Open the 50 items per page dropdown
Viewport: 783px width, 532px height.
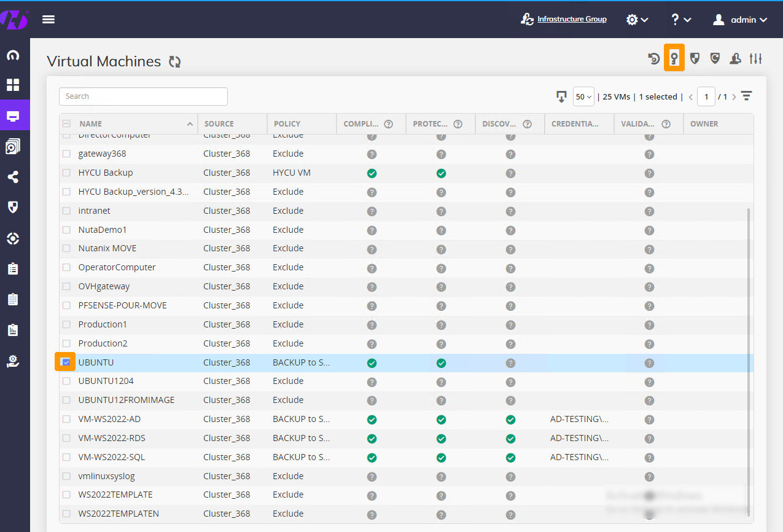pos(583,96)
